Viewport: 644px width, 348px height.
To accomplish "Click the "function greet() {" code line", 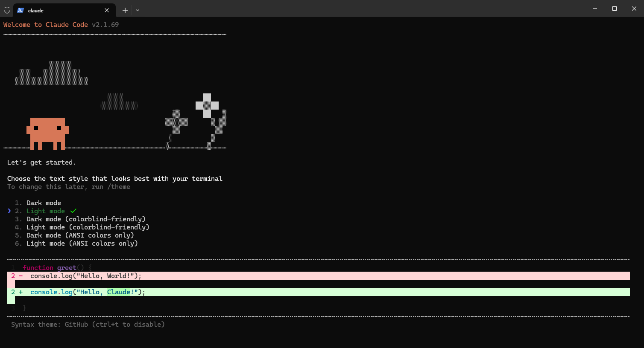I will pos(57,268).
